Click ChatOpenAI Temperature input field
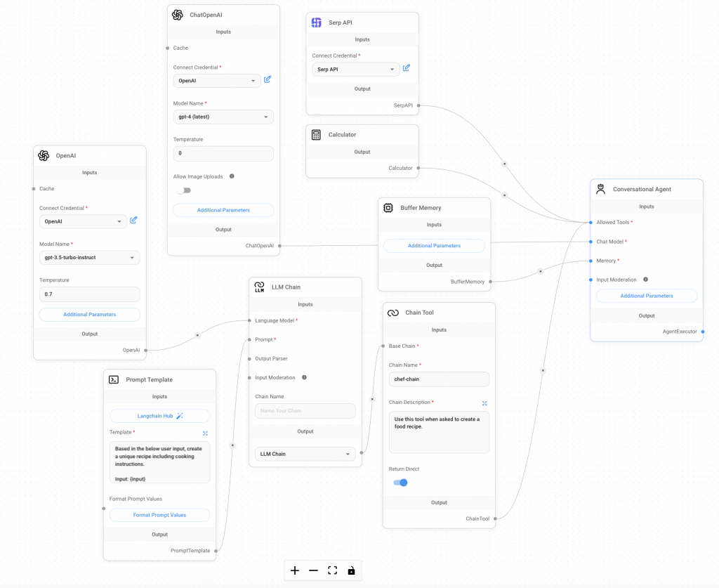719x588 pixels. [223, 153]
